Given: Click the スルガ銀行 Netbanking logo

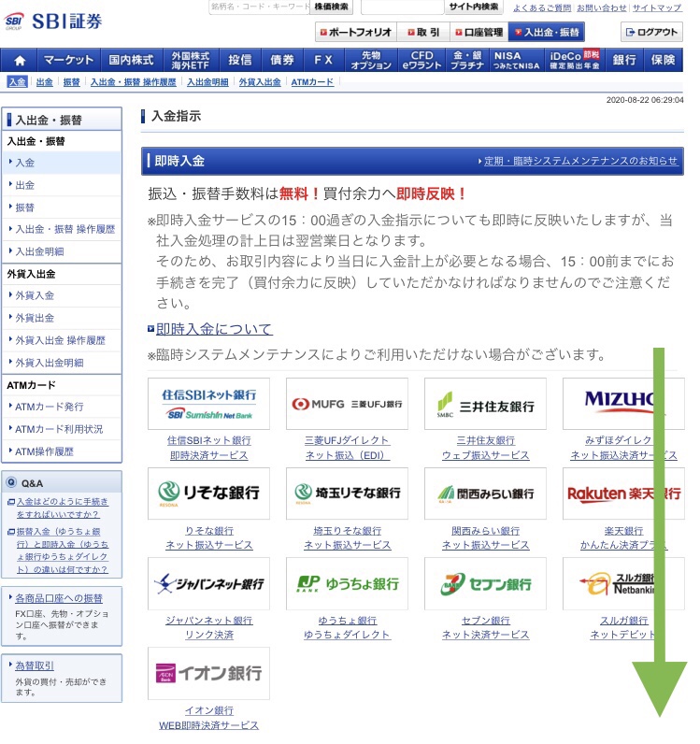Looking at the screenshot, I should 623,583.
